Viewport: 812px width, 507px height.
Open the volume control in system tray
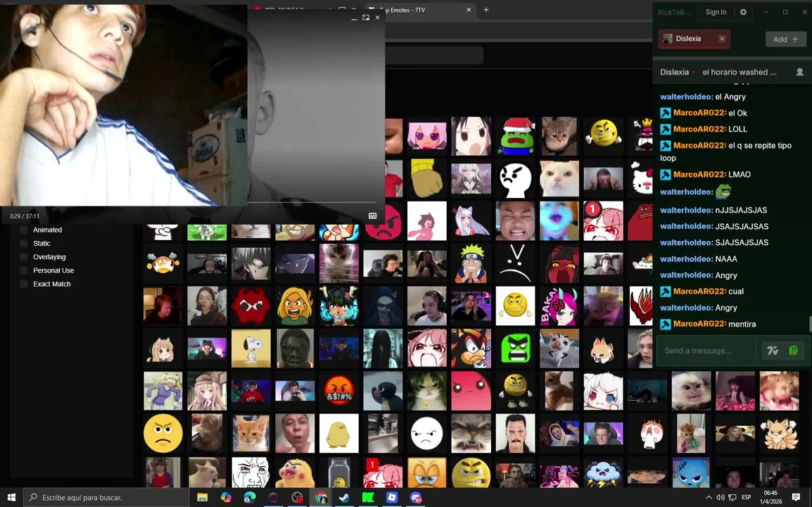[721, 497]
